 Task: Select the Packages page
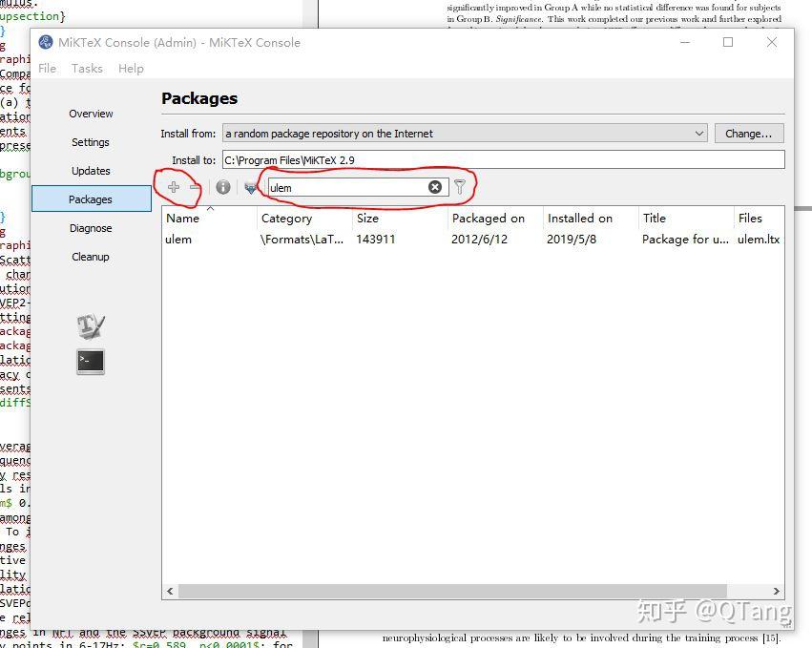[x=92, y=199]
